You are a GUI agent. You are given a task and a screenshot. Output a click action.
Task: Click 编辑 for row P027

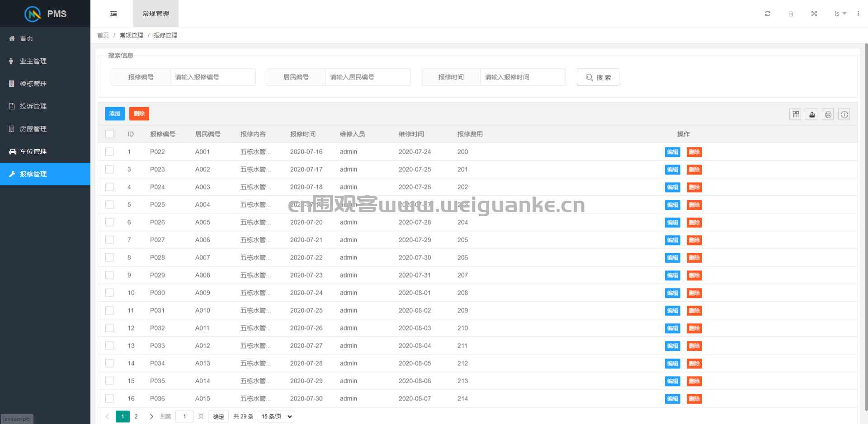tap(673, 240)
